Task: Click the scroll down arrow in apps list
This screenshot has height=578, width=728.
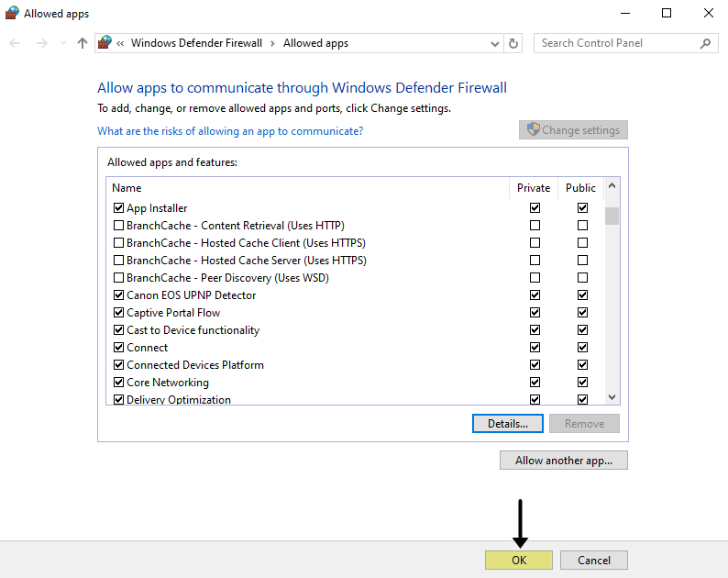Action: [612, 397]
